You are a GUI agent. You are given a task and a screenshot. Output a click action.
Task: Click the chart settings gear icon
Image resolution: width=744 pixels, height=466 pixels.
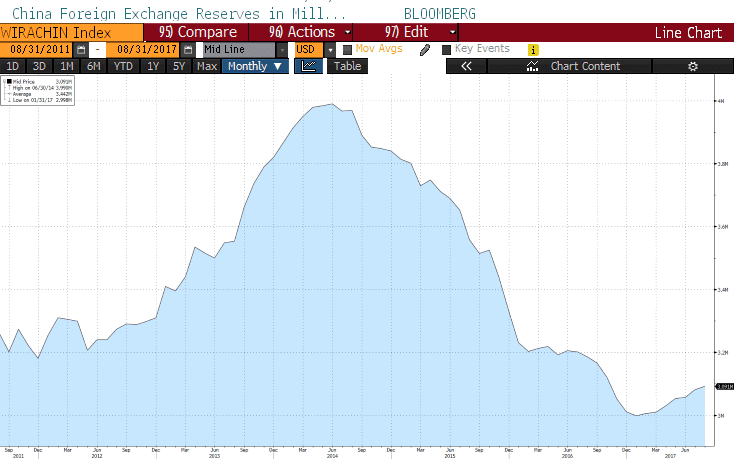point(693,67)
